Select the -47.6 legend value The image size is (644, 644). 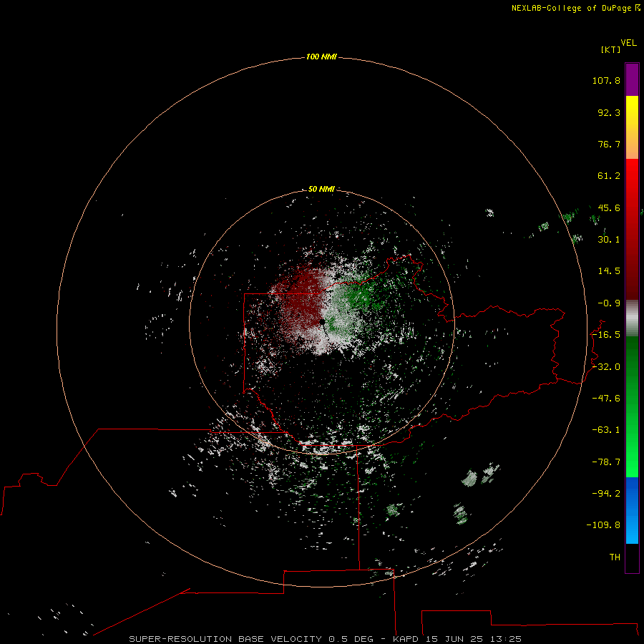coord(606,399)
